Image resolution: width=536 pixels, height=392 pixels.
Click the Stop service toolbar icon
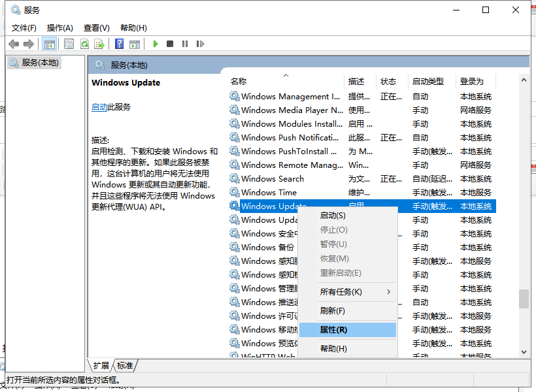[x=170, y=44]
